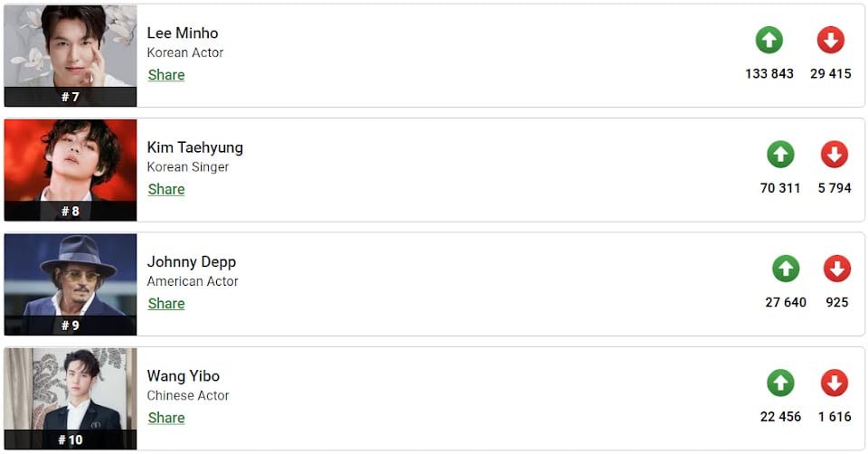868x454 pixels.
Task: Select the name Lee Minho
Action: 183,33
